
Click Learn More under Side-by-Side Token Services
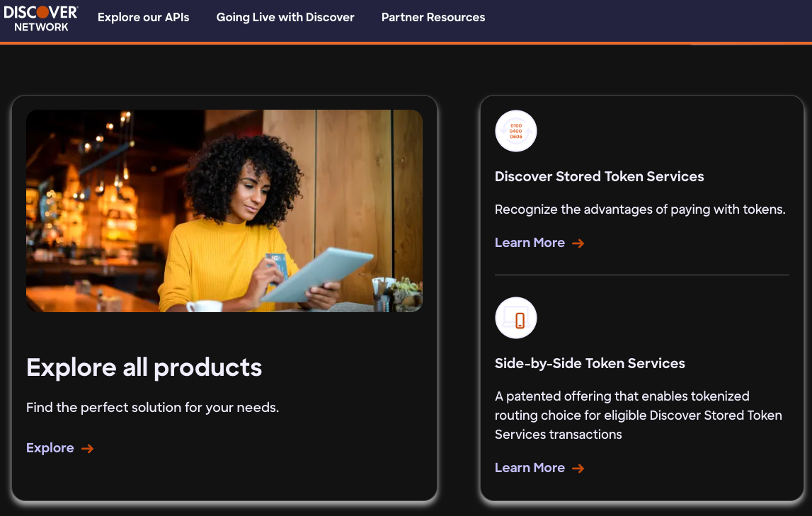[x=530, y=468]
